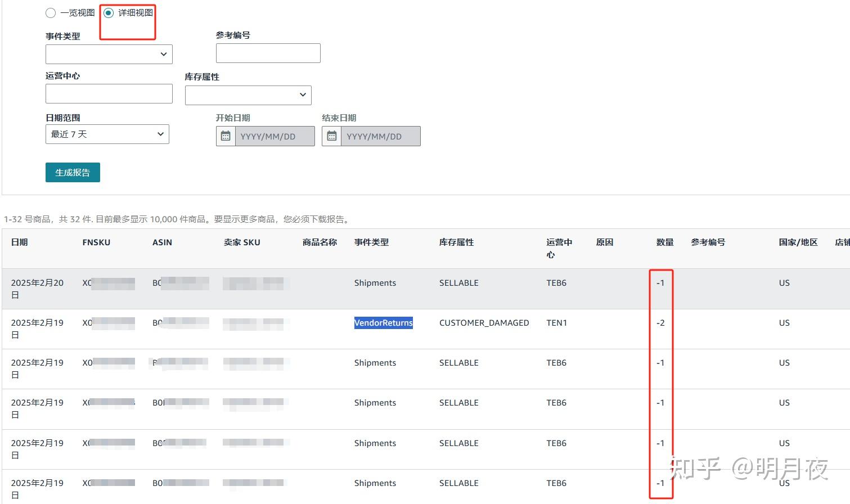Viewport: 850px width, 504px height.
Task: Click the 参考编号 input field
Action: (x=268, y=53)
